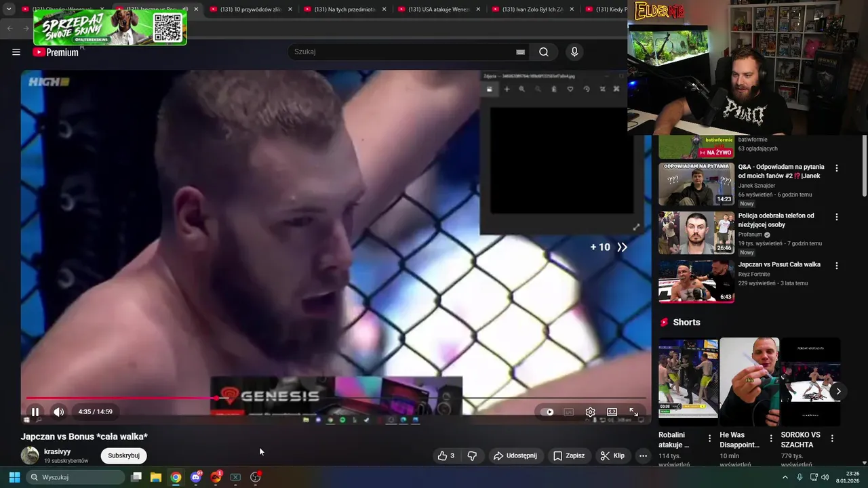Enter fullscreen mode in player
Image resolution: width=868 pixels, height=488 pixels.
[633, 411]
